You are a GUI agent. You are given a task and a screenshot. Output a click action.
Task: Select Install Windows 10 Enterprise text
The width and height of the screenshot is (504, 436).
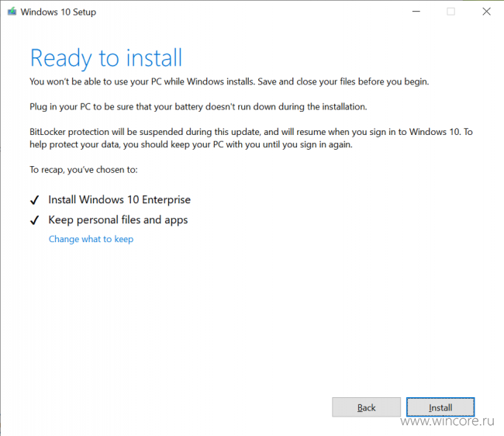pos(119,199)
